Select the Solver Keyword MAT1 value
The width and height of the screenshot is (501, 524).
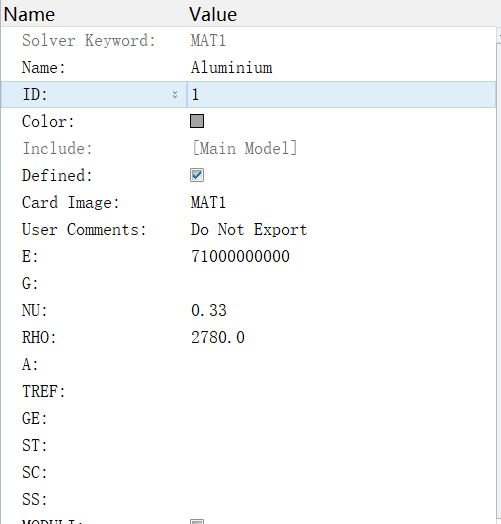pos(208,41)
